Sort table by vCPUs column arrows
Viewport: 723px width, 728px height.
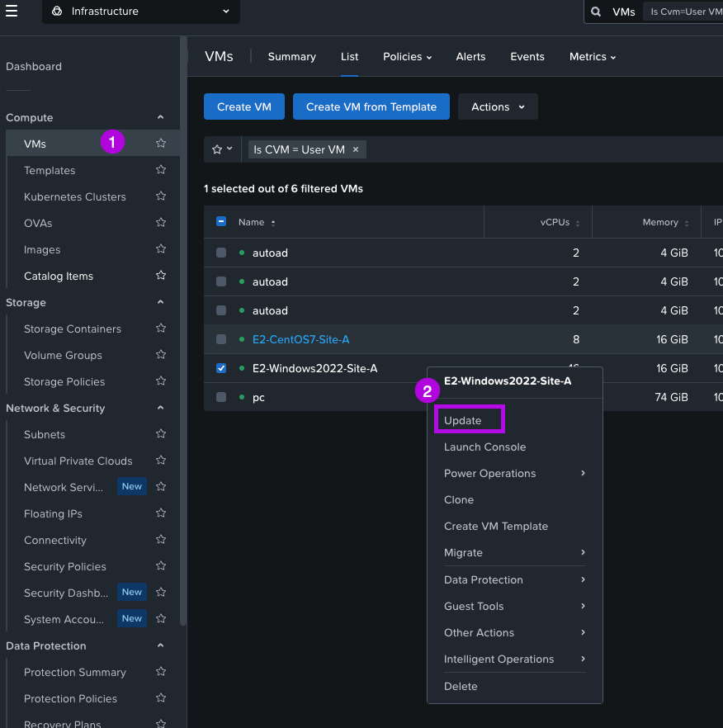coord(578,223)
